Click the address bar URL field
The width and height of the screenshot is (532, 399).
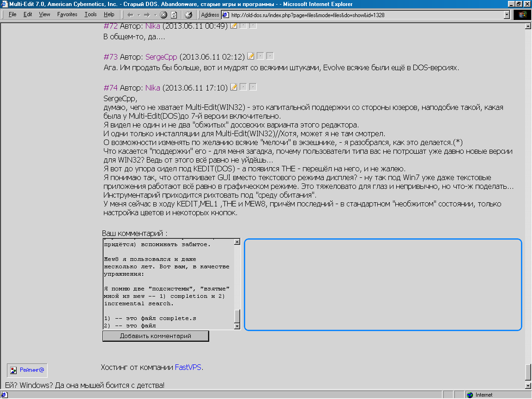[x=366, y=15]
